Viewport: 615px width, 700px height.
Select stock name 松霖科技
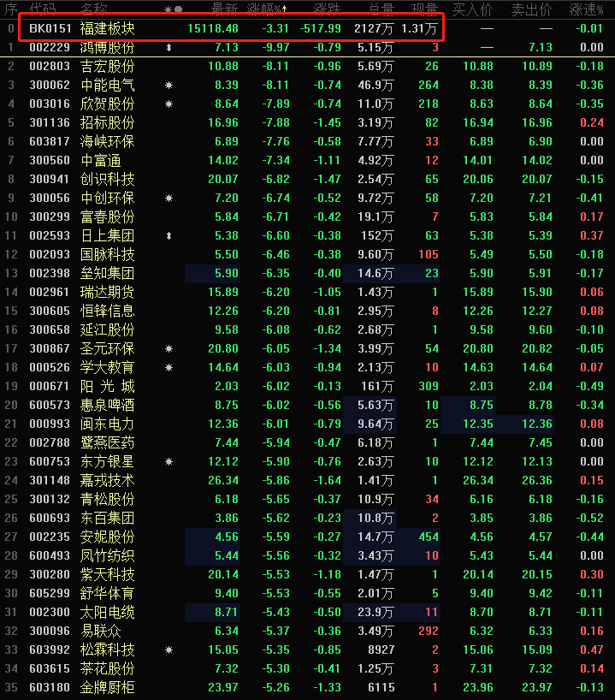coord(107,650)
